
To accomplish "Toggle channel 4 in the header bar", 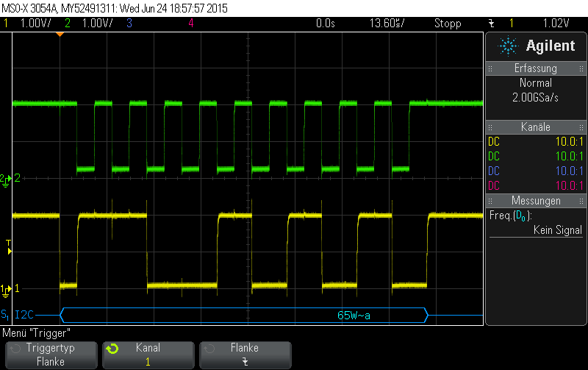I will pyautogui.click(x=191, y=24).
